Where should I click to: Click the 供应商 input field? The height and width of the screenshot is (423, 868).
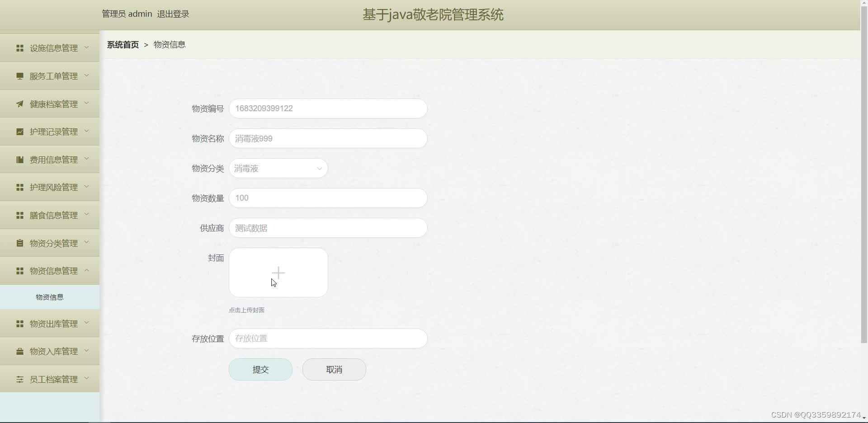[328, 228]
